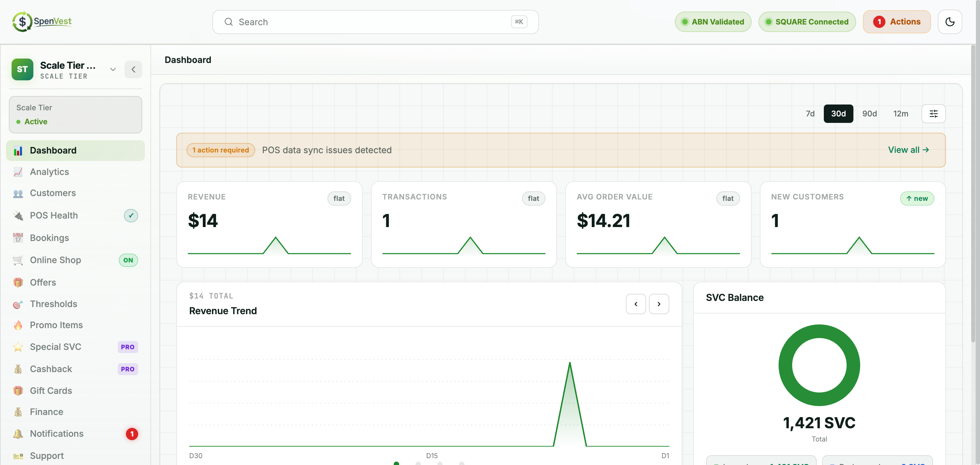Focus the Search input field
Image resolution: width=980 pixels, height=465 pixels.
tap(375, 22)
